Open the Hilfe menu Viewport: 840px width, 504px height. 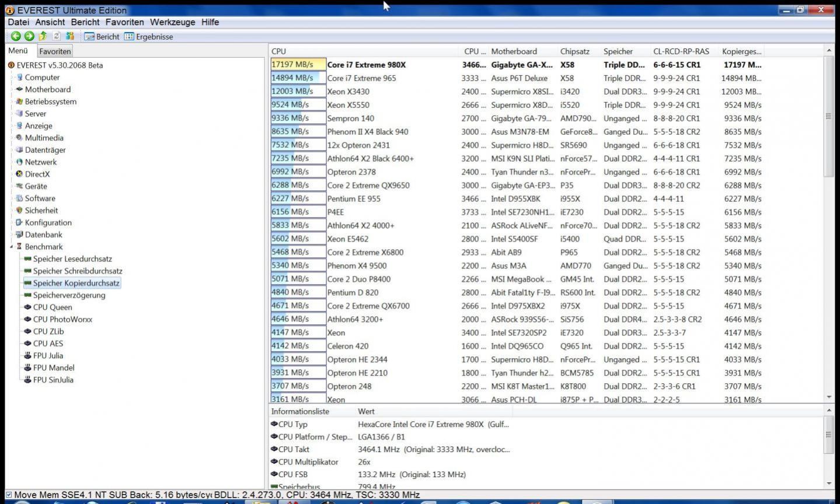(210, 22)
